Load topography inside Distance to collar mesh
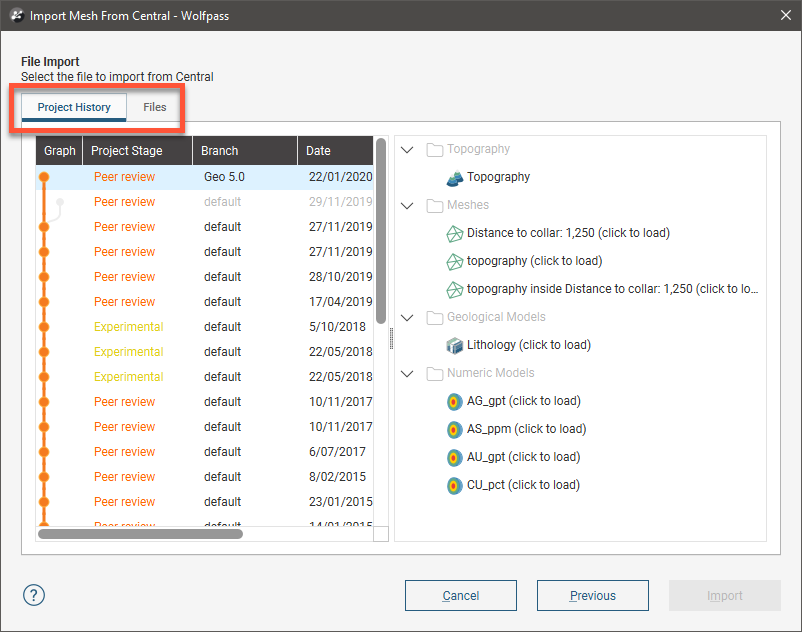This screenshot has height=632, width=802. 612,289
